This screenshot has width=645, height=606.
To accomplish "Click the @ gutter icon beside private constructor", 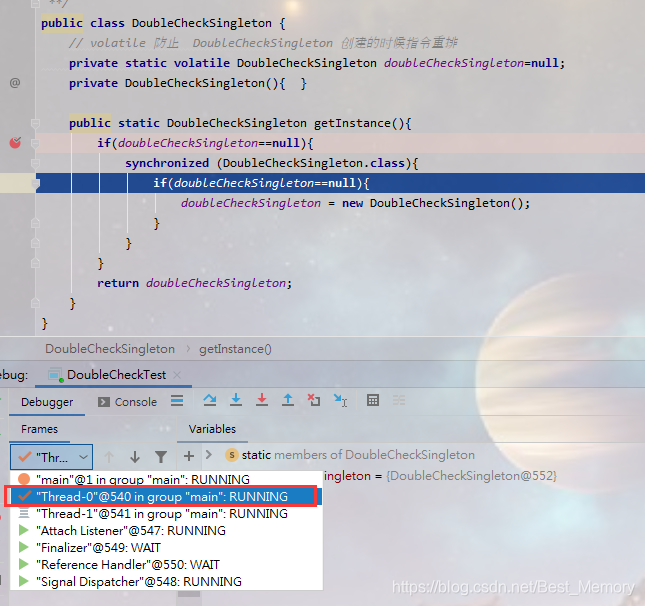I will click(x=15, y=83).
